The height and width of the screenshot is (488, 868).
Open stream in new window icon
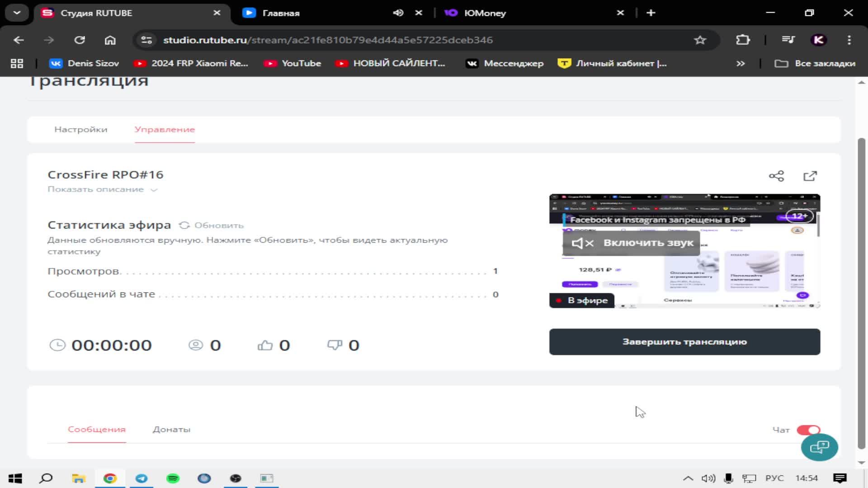point(810,176)
